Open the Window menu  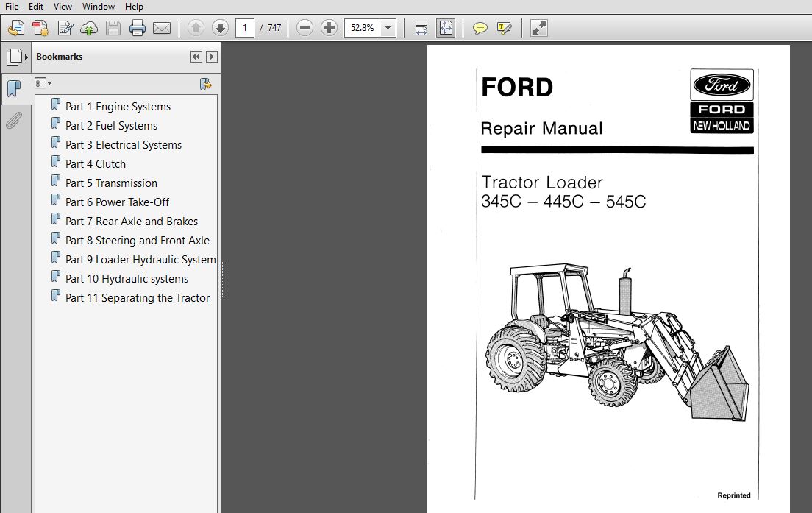point(99,6)
